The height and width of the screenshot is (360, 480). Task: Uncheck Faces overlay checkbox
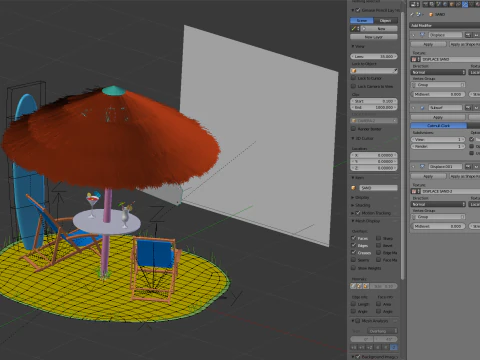[353, 238]
